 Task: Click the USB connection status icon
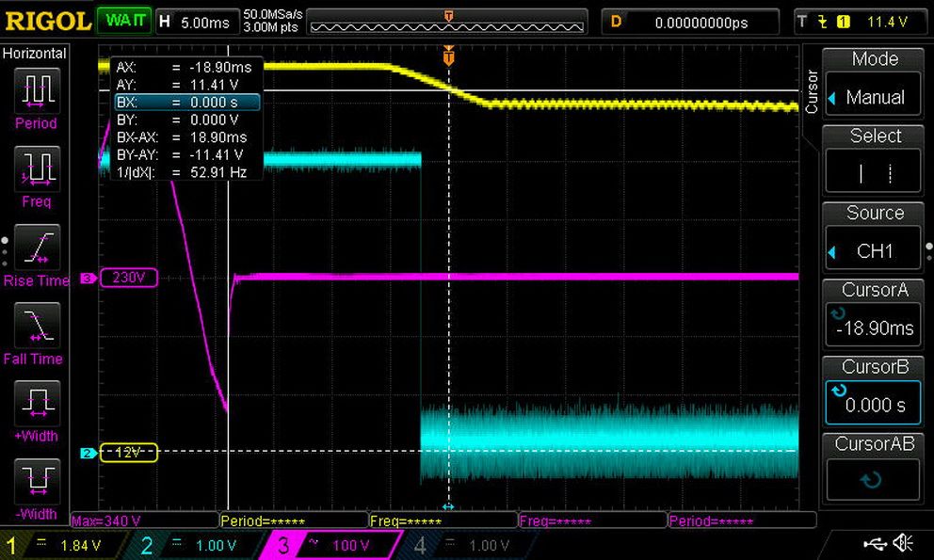(875, 543)
